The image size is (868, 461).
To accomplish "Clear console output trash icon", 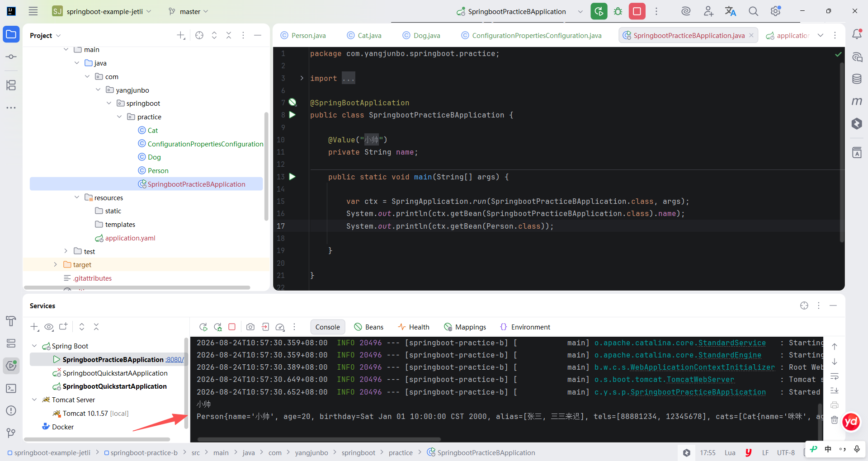I will tap(835, 420).
